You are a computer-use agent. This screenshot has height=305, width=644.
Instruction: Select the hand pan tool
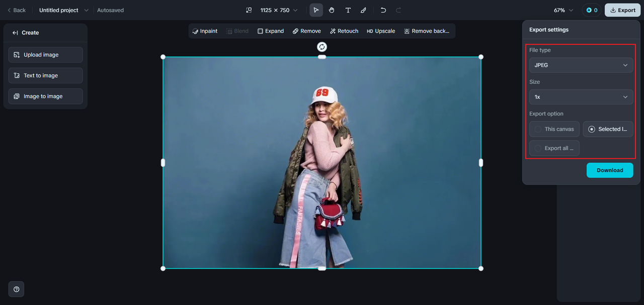point(332,10)
